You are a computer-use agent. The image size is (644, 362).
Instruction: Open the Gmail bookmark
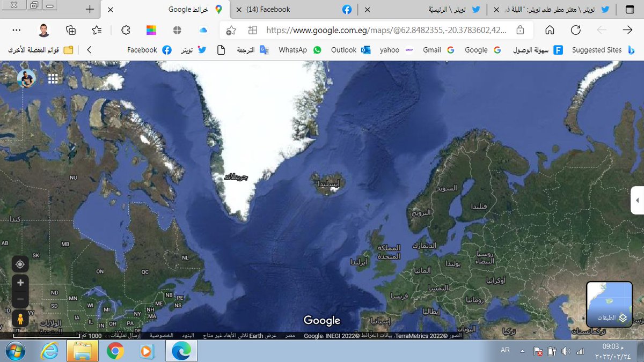[438, 50]
